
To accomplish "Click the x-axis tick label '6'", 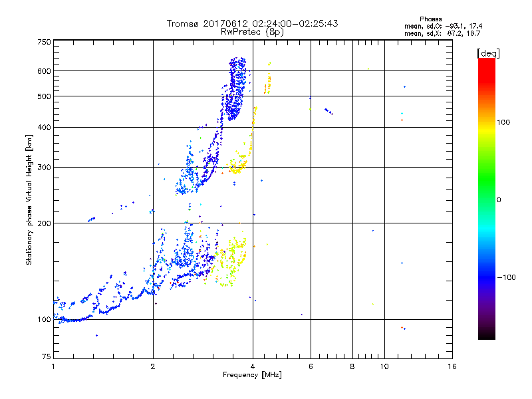I will pyautogui.click(x=311, y=366).
